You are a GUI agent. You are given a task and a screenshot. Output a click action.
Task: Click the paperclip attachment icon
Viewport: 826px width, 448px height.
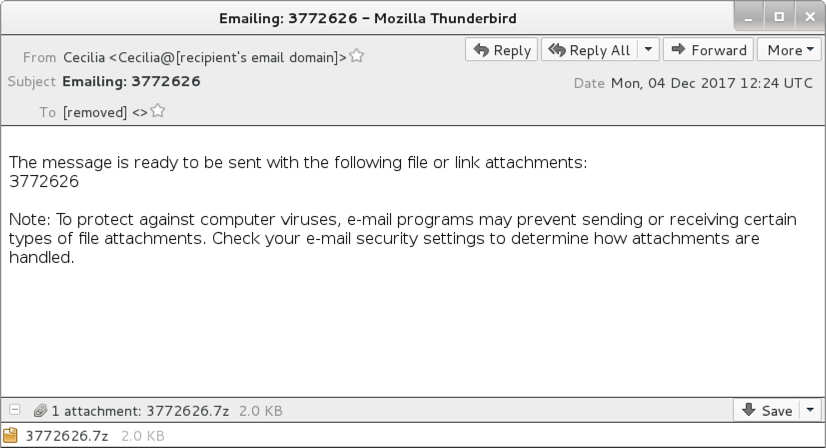click(40, 411)
